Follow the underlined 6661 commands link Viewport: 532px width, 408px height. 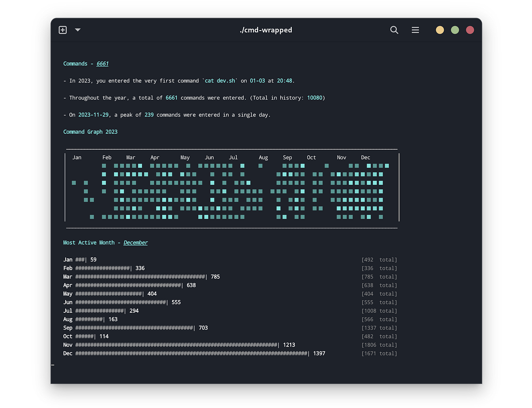point(102,63)
